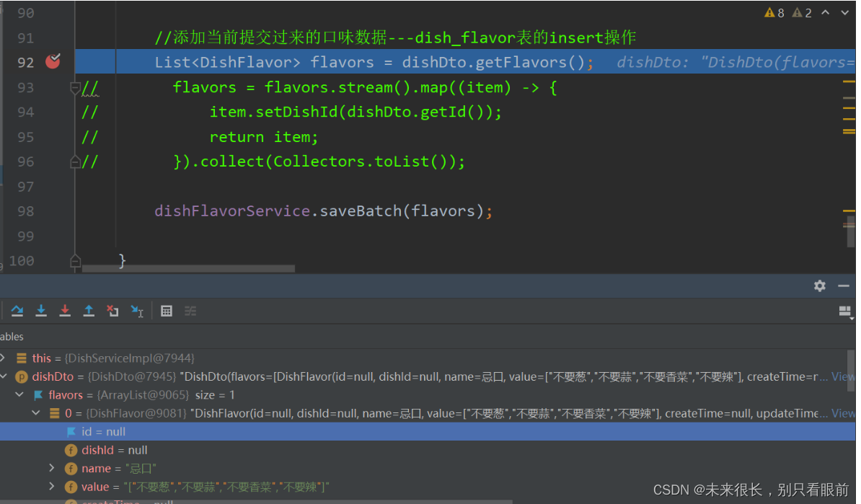Click the yellow warnings count indicator 8
Image resolution: width=861 pixels, height=504 pixels.
pos(774,13)
